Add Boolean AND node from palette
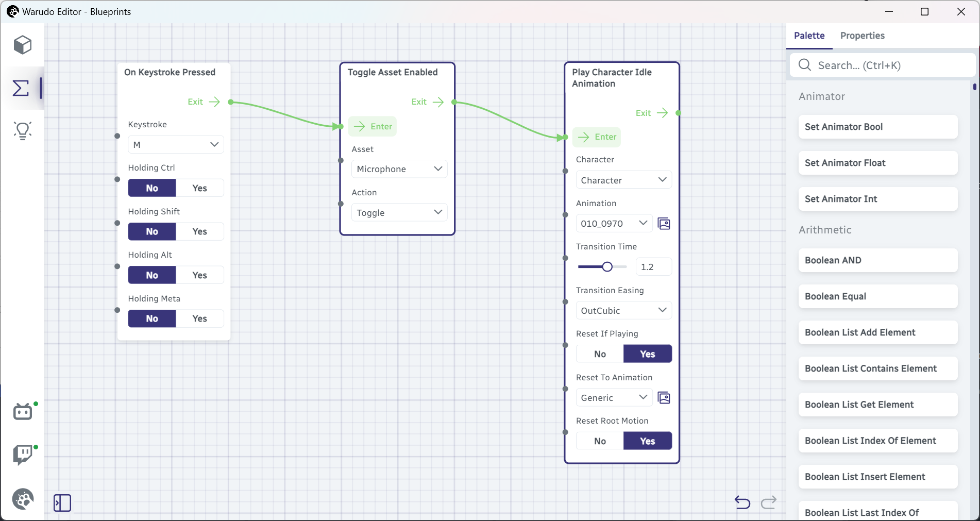The image size is (980, 521). coord(878,260)
